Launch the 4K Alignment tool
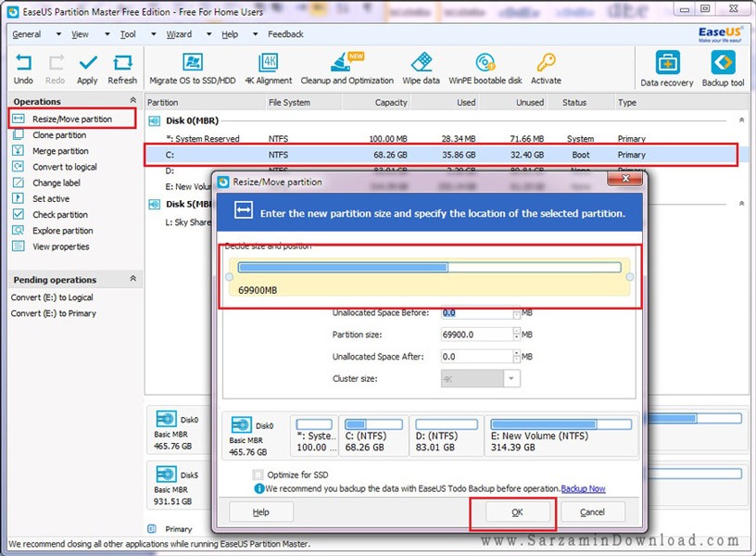Screen dimensions: 756x556 coord(268,64)
